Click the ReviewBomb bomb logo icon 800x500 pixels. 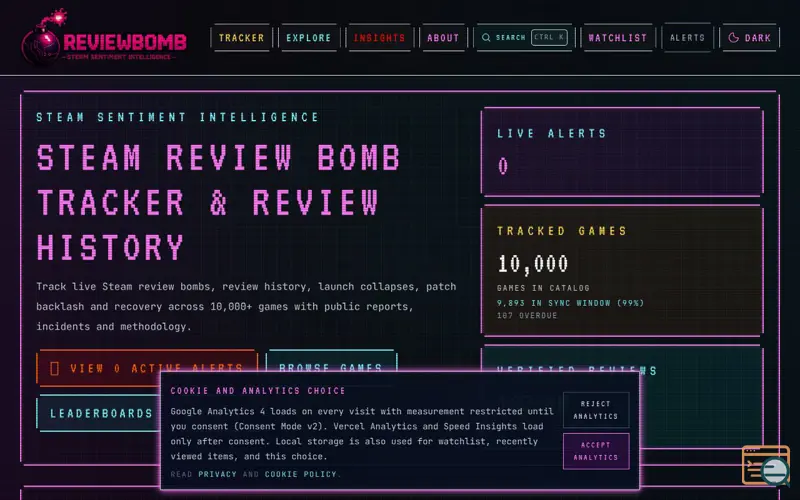[43, 38]
